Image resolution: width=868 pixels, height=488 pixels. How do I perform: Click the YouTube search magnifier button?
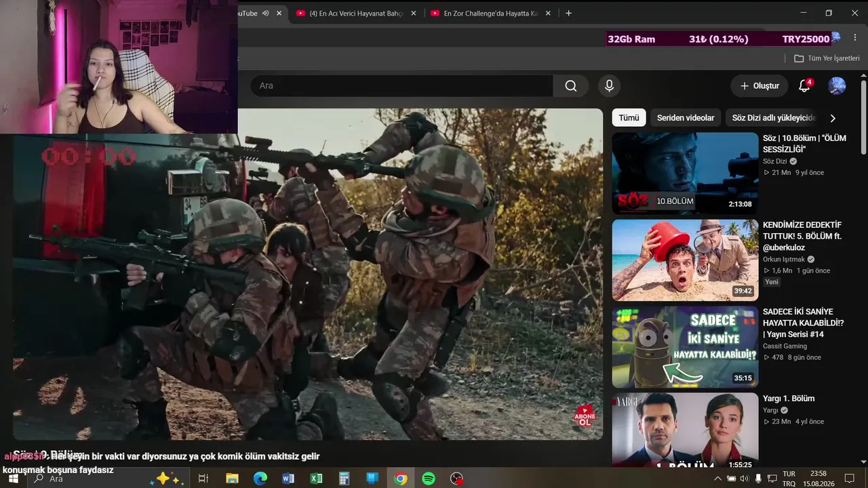tap(571, 86)
